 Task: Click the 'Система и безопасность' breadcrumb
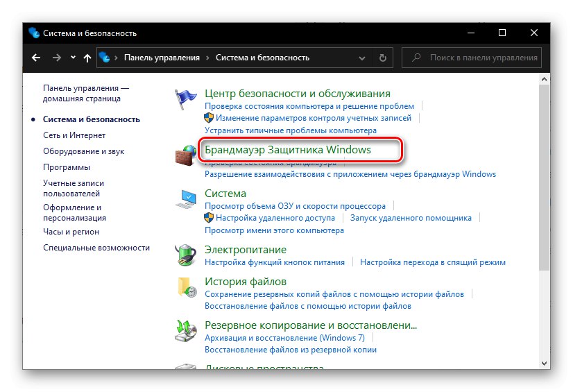click(x=262, y=58)
